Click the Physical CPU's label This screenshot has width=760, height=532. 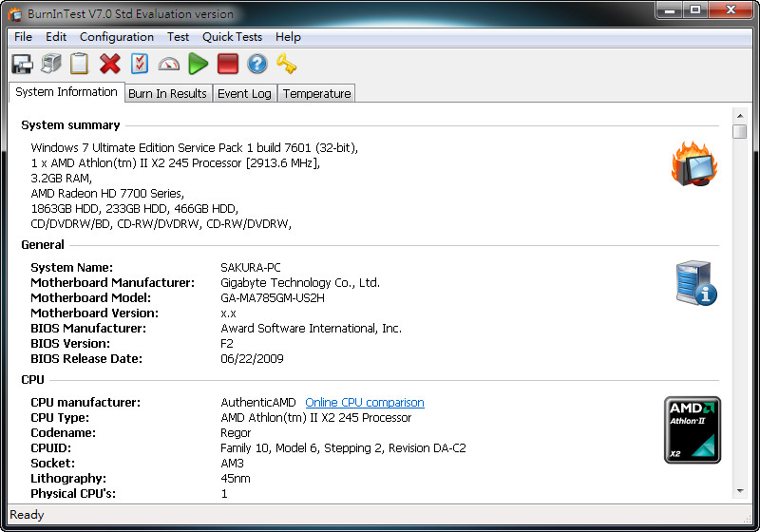pos(73,494)
